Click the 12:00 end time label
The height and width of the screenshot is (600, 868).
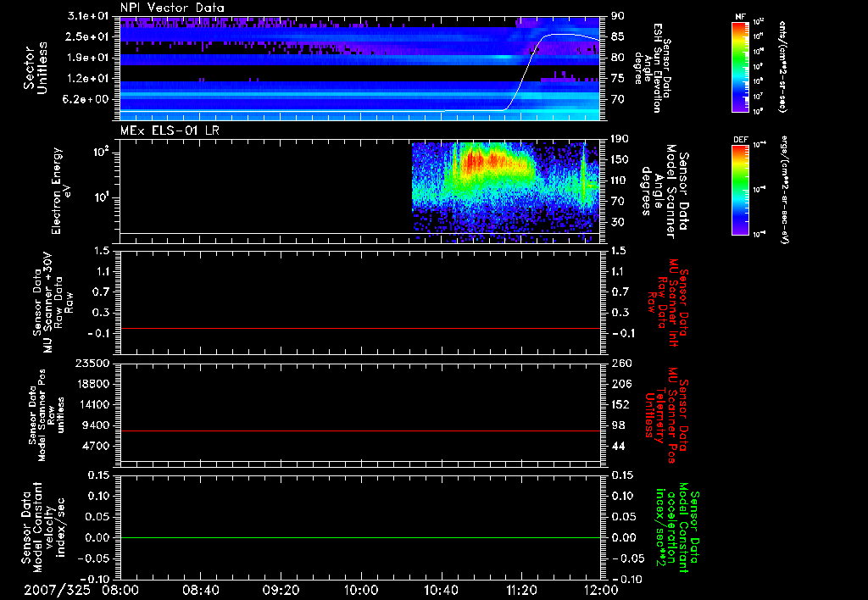(601, 590)
